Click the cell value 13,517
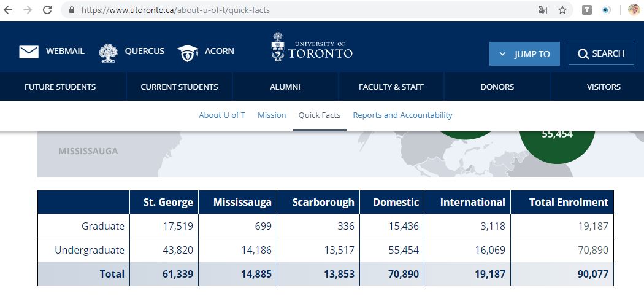 339,250
